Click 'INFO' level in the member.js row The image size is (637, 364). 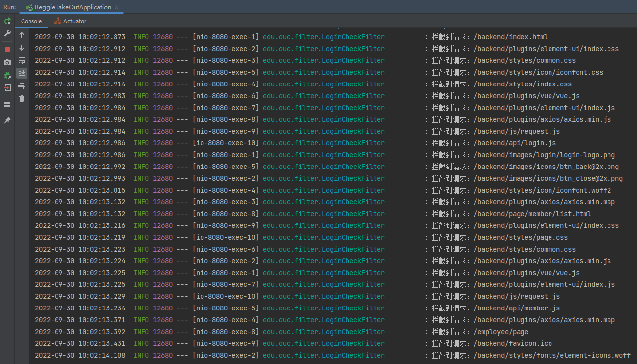[141, 308]
